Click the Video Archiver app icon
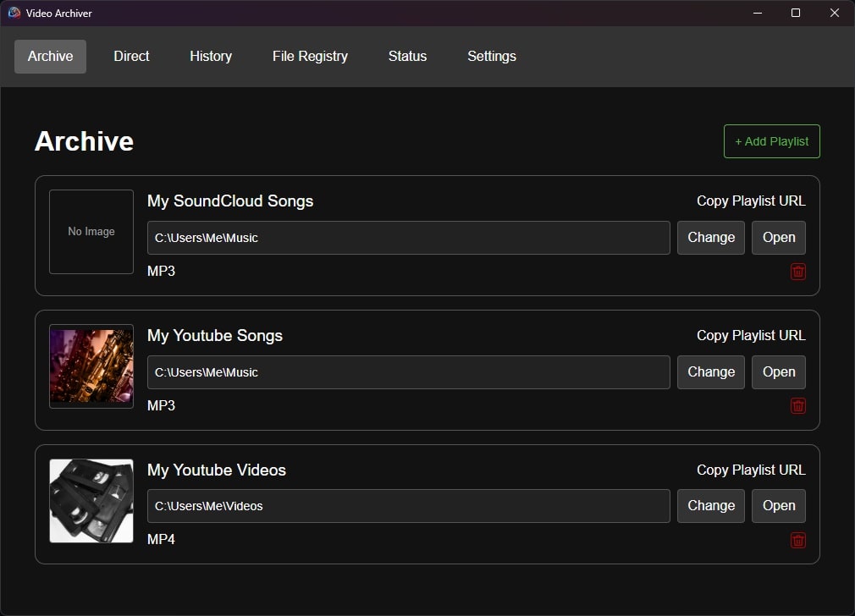 point(14,13)
